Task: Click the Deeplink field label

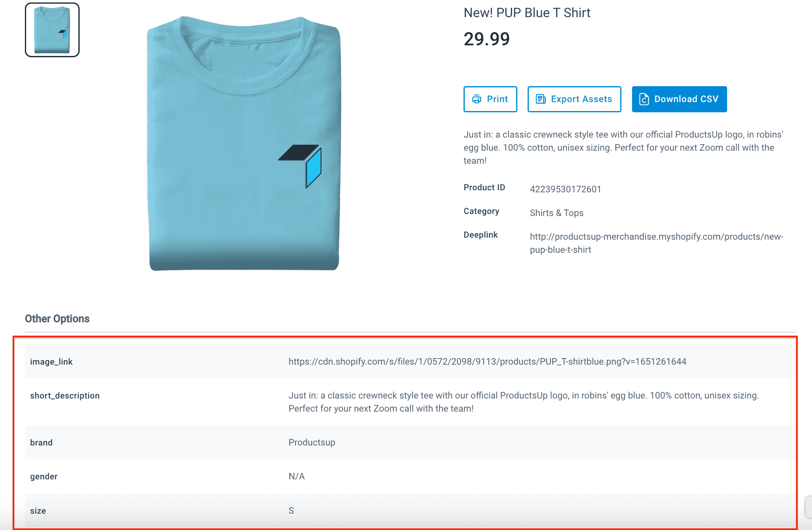Action: pyautogui.click(x=481, y=235)
